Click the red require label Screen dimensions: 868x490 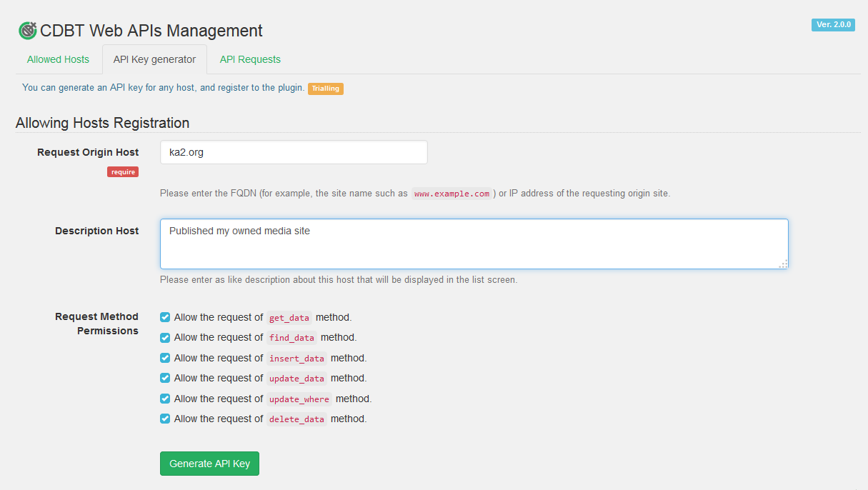(123, 172)
